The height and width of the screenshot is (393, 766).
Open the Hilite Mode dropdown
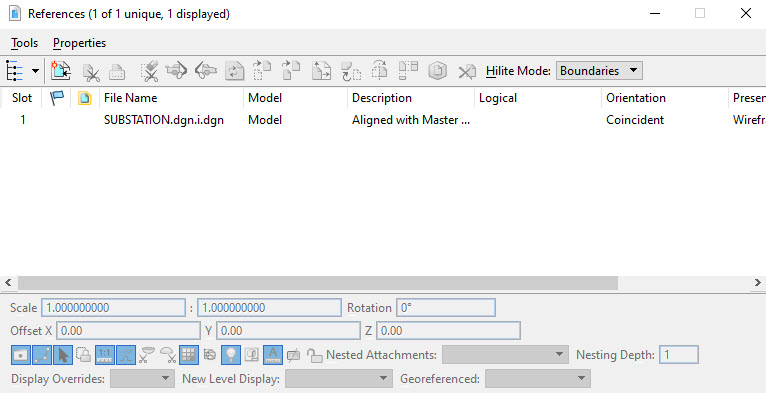(599, 71)
